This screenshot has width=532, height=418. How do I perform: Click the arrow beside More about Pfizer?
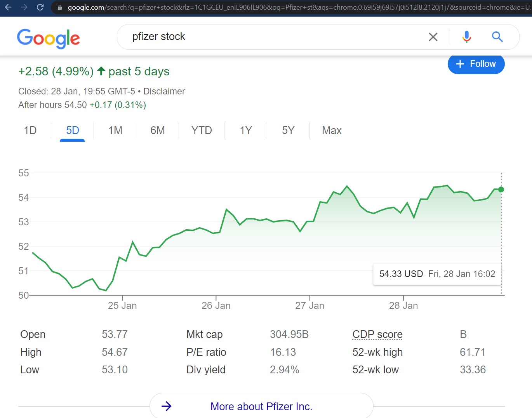tap(167, 406)
